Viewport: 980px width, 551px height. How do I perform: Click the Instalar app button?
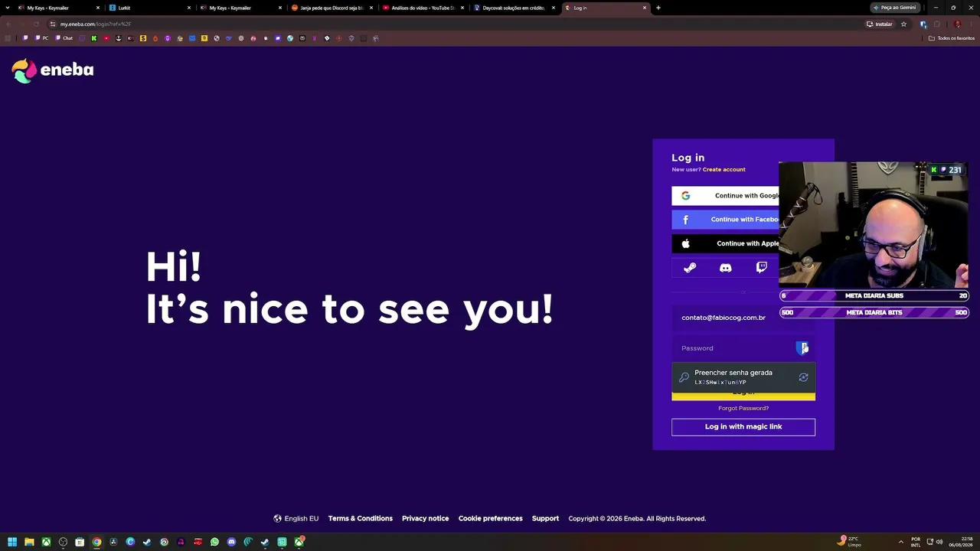coord(879,24)
